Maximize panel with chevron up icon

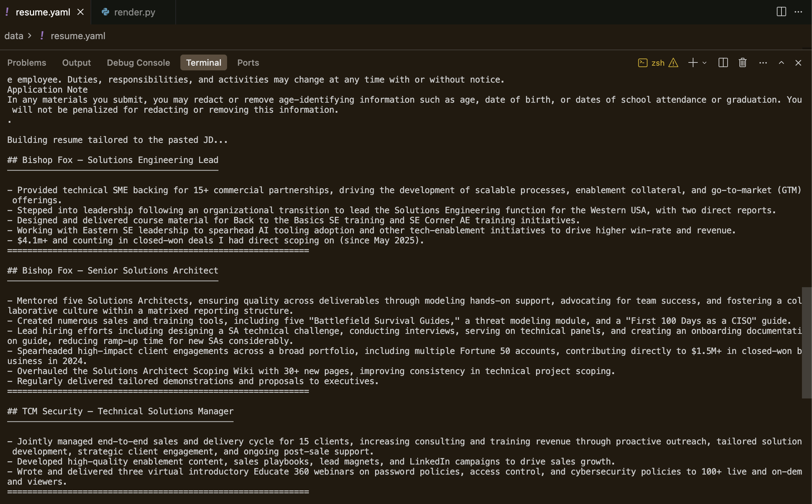click(x=781, y=63)
